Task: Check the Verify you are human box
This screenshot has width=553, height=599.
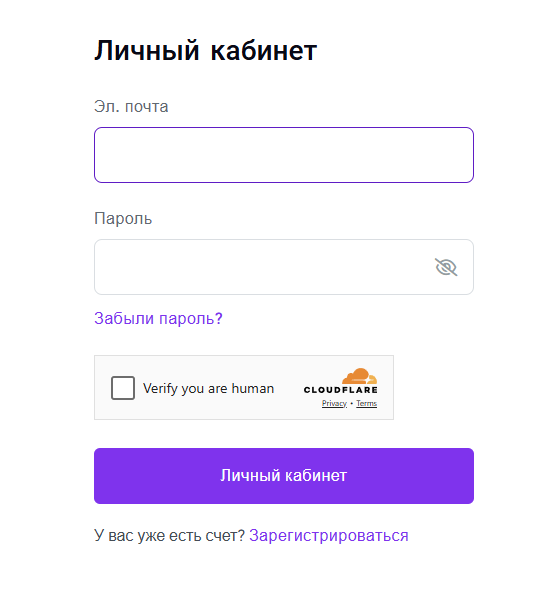Action: (x=123, y=388)
